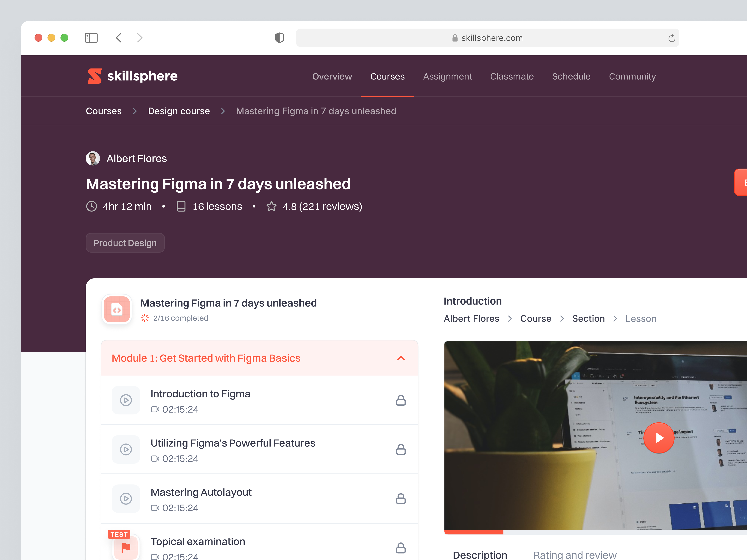Play the Introduction lesson video
Screen dimensions: 747x560
[659, 438]
